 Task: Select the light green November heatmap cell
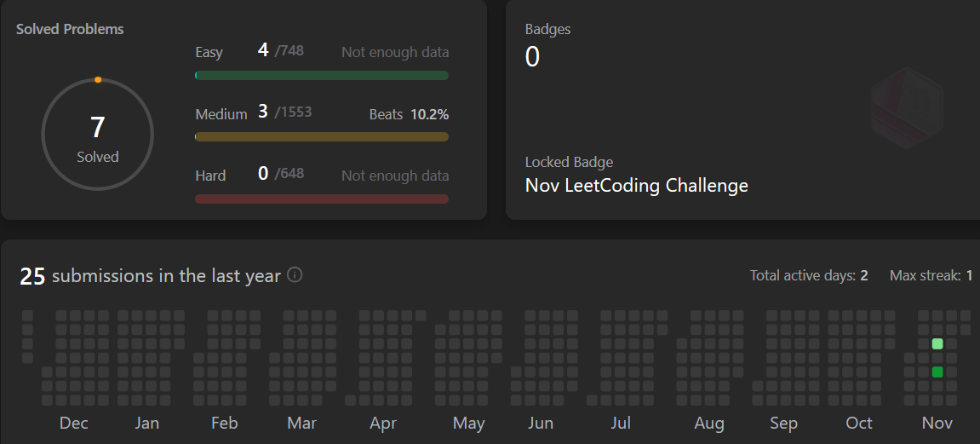tap(937, 344)
